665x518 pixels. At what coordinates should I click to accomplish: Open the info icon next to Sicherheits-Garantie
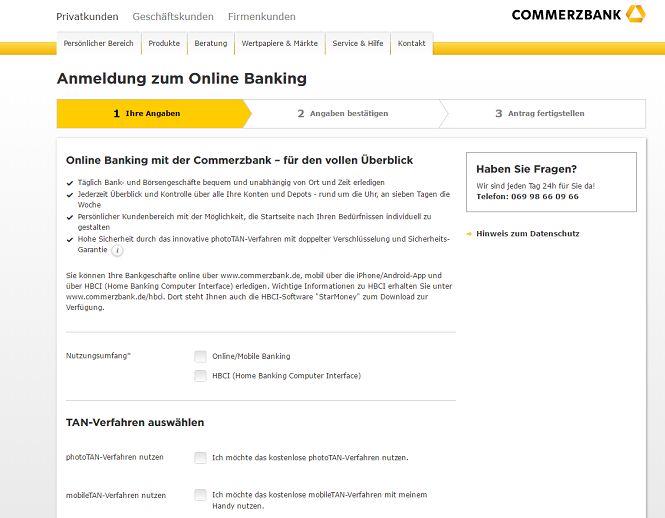(x=117, y=251)
